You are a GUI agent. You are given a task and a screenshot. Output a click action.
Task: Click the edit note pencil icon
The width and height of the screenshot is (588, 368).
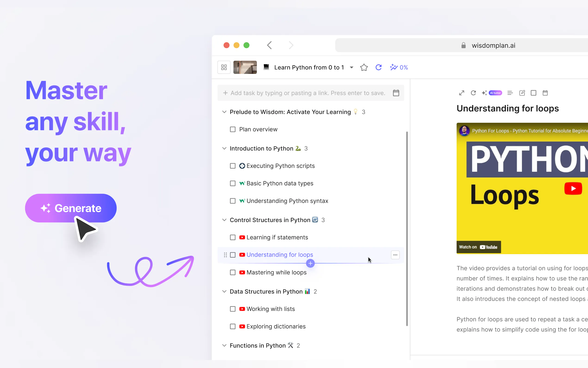click(522, 93)
